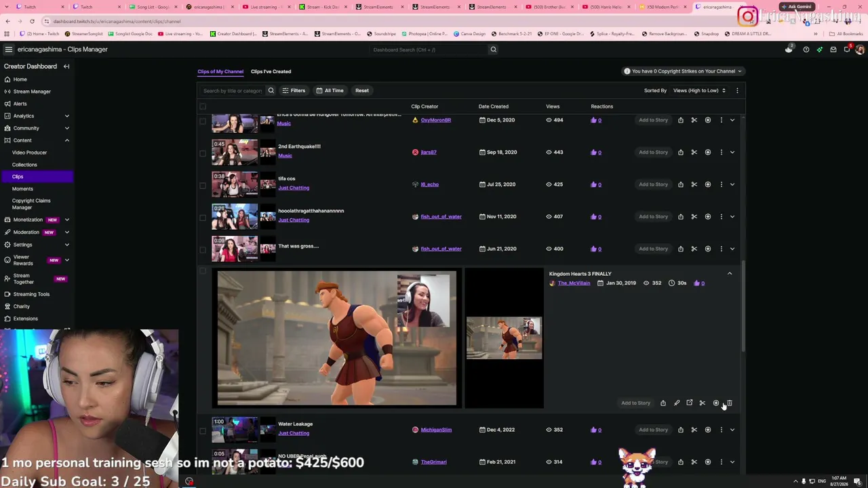Collapse the Content sidebar section
This screenshot has width=868, height=488.
(66, 140)
